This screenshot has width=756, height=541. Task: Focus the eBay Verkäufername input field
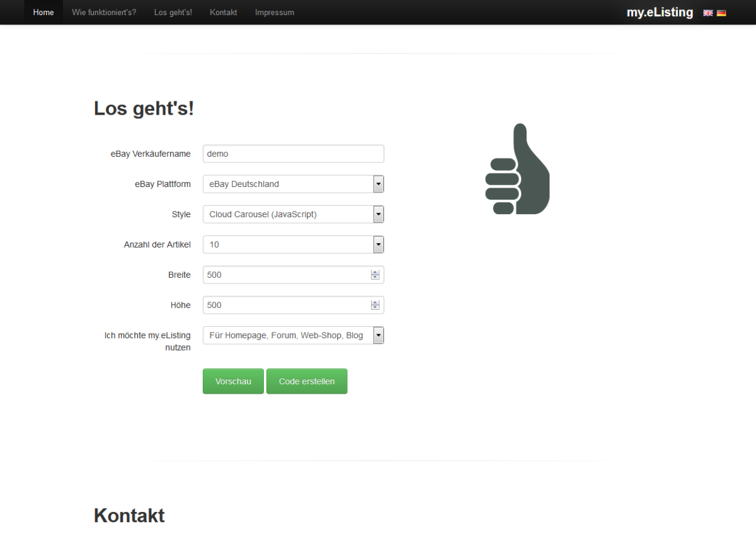tap(294, 154)
